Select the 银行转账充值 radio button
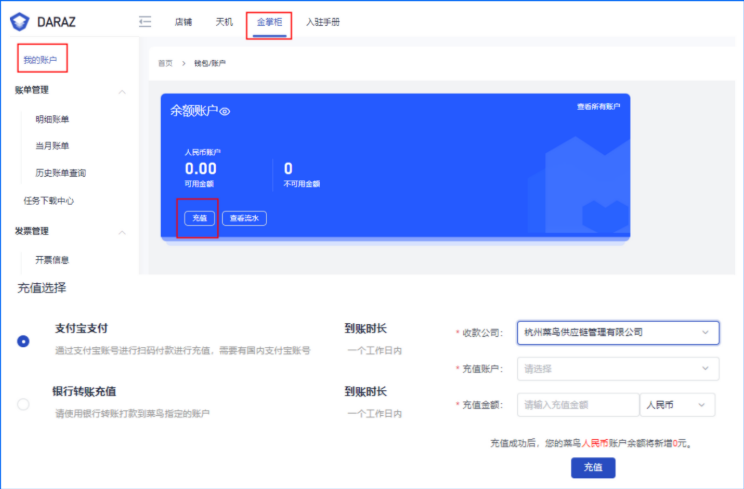This screenshot has width=744, height=489. point(23,404)
